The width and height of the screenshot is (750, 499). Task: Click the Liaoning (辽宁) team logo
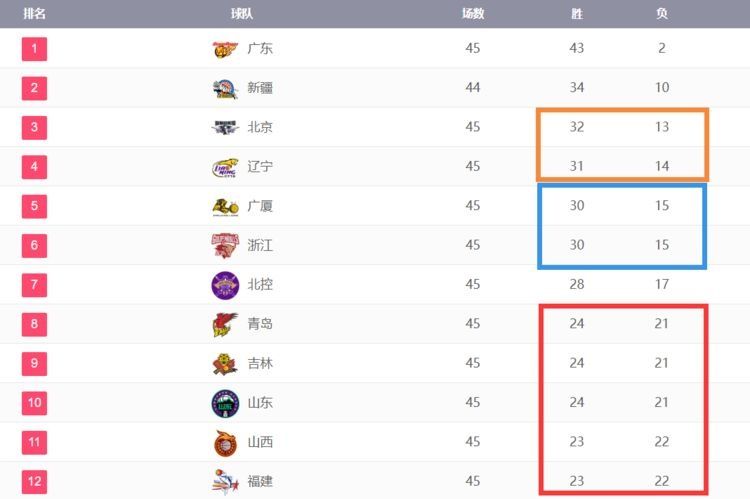pyautogui.click(x=225, y=167)
